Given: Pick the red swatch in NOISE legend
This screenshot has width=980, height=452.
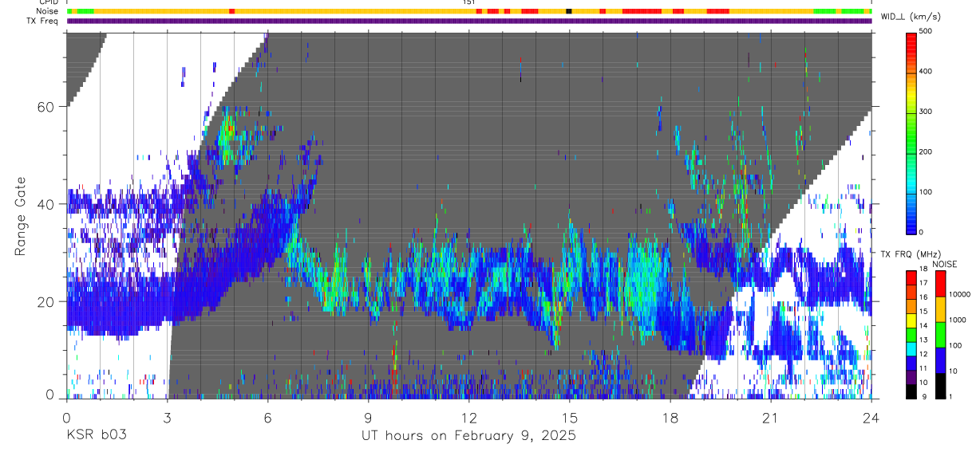Looking at the screenshot, I should point(940,283).
